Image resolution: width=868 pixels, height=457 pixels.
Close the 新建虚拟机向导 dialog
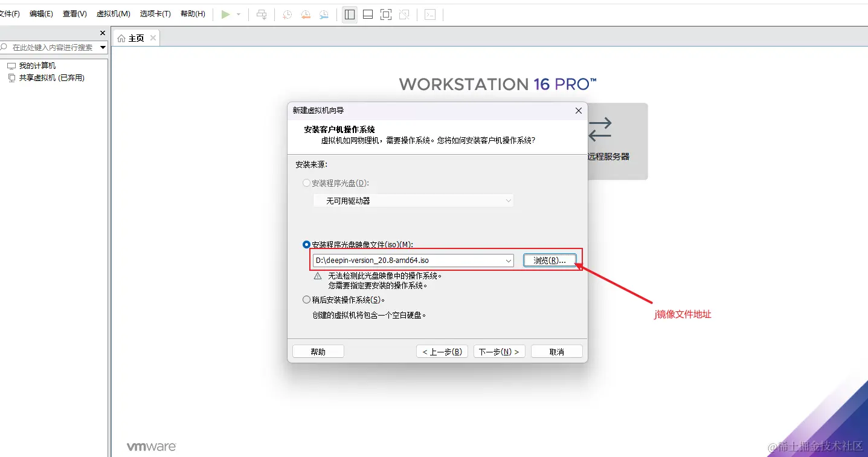pyautogui.click(x=578, y=111)
